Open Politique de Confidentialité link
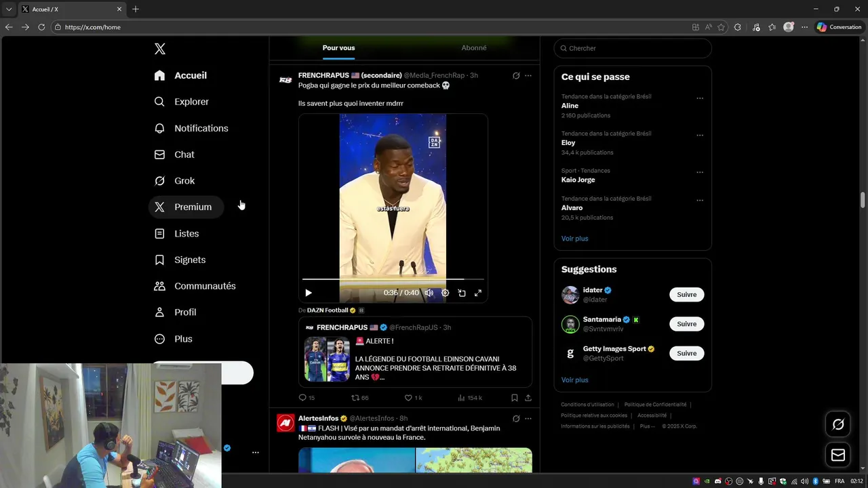 (655, 405)
